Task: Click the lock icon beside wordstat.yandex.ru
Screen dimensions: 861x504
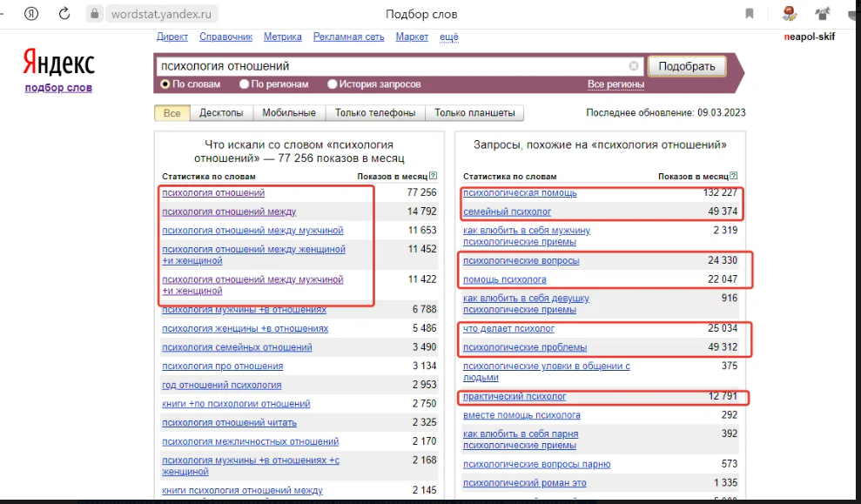Action: click(94, 14)
